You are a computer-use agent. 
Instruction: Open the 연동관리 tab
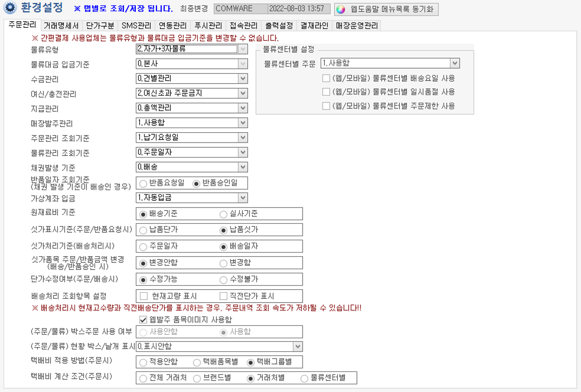click(172, 26)
